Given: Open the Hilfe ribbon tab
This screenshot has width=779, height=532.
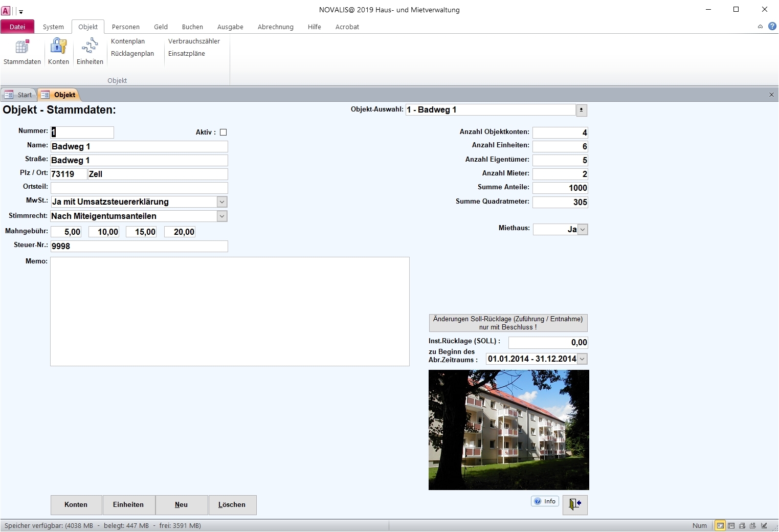Looking at the screenshot, I should point(315,27).
